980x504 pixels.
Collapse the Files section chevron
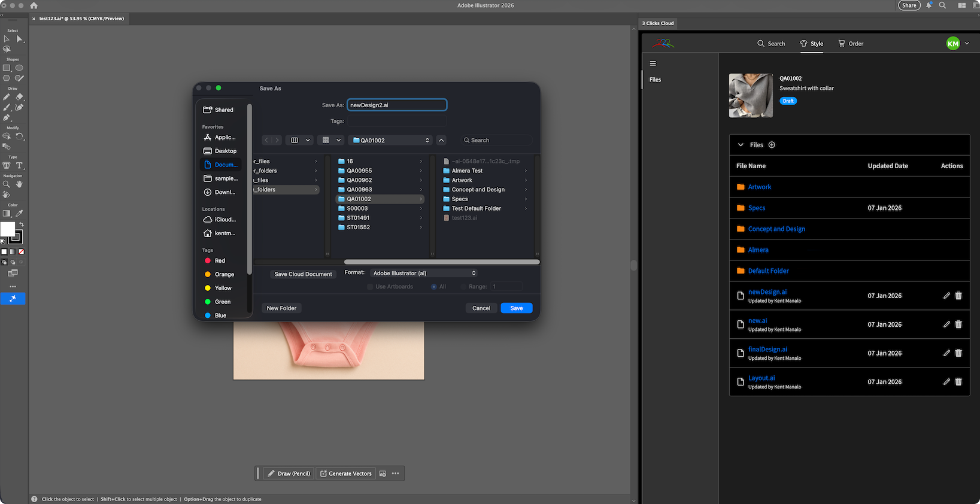coord(741,145)
